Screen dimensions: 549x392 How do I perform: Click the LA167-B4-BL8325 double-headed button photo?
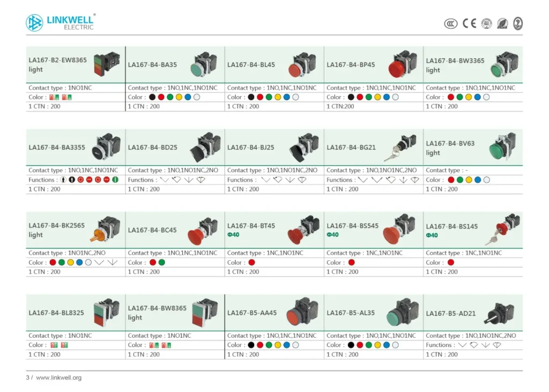coord(107,312)
